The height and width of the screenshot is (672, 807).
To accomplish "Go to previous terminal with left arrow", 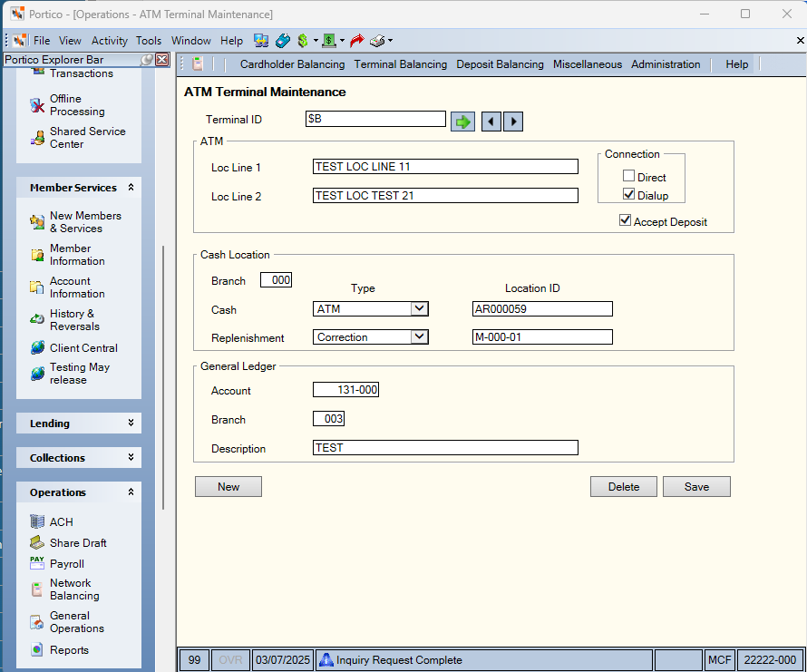I will tap(491, 122).
